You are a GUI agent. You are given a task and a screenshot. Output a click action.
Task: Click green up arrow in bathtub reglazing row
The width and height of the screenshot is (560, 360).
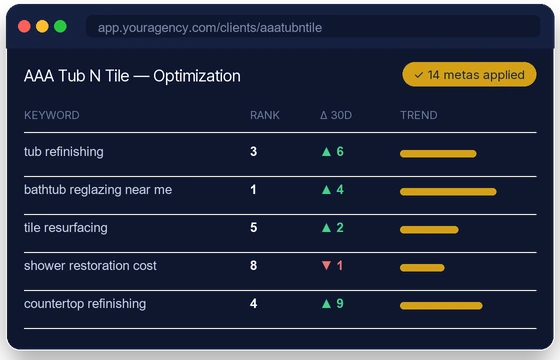pos(326,190)
